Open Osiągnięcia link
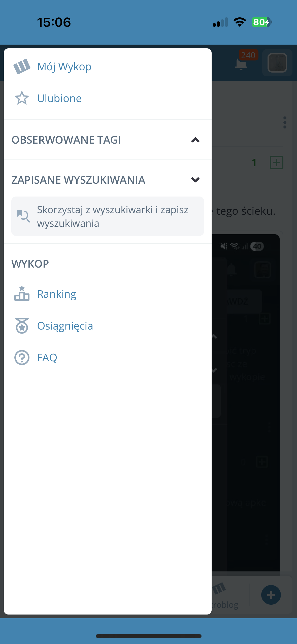 click(x=65, y=326)
